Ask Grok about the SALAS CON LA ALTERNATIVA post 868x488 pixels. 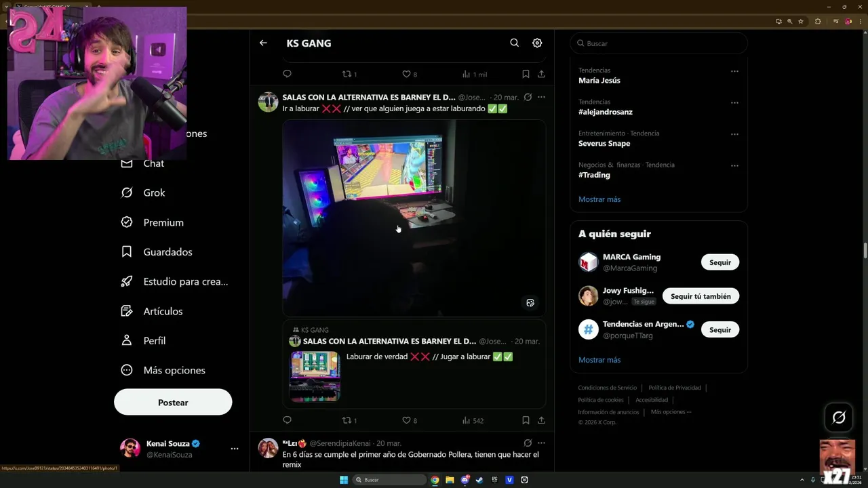point(528,97)
